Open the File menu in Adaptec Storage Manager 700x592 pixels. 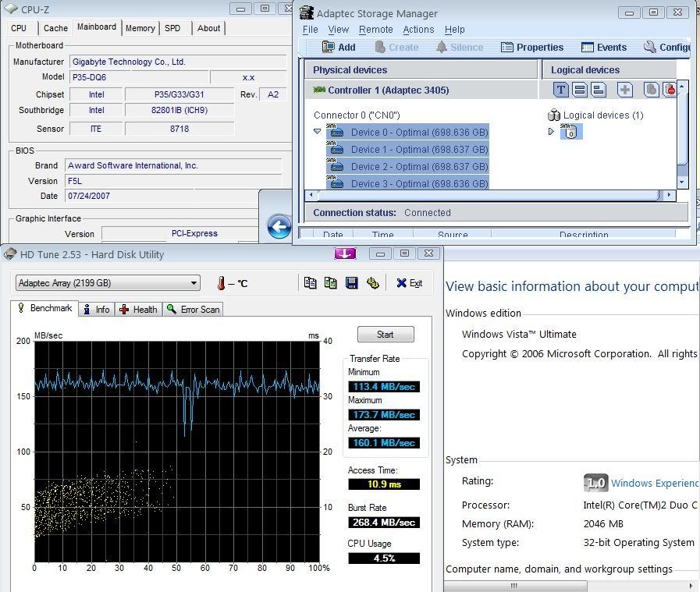[310, 30]
